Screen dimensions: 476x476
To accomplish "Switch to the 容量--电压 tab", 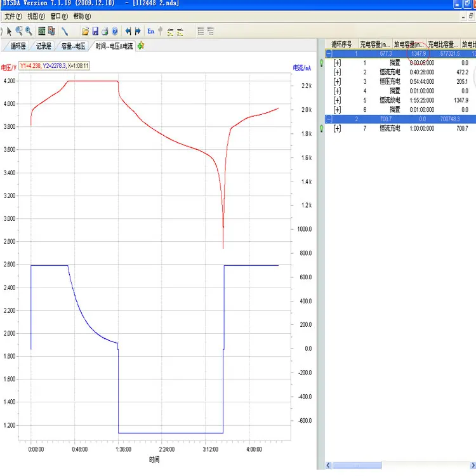I will 73,46.
